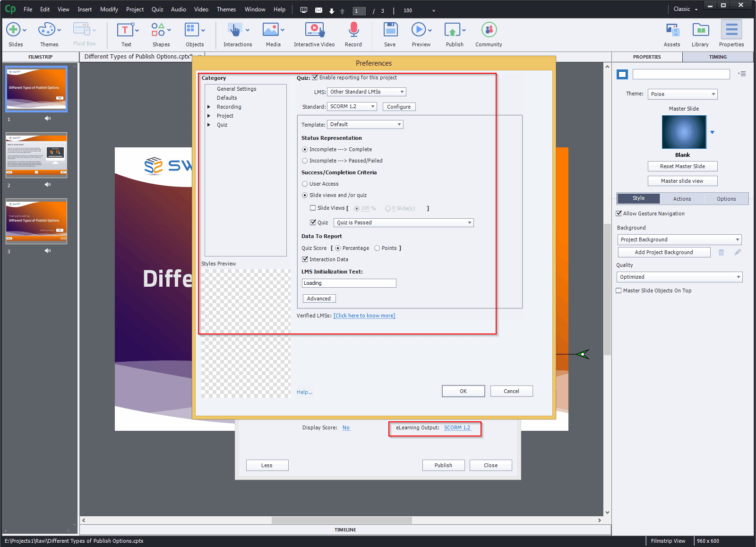The image size is (756, 547).
Task: Insert a Text object
Action: (x=125, y=31)
